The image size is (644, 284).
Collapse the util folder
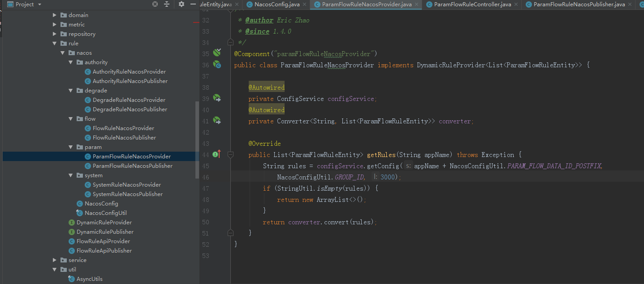coord(55,270)
